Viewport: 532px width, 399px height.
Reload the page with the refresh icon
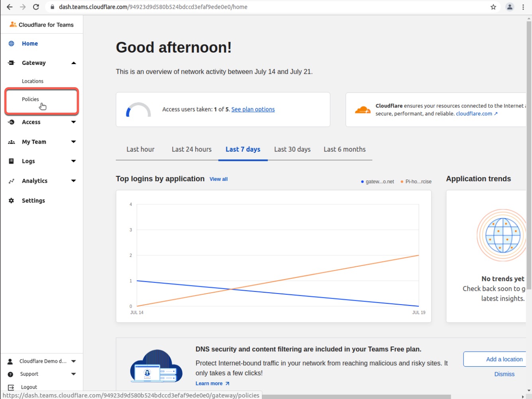[36, 7]
